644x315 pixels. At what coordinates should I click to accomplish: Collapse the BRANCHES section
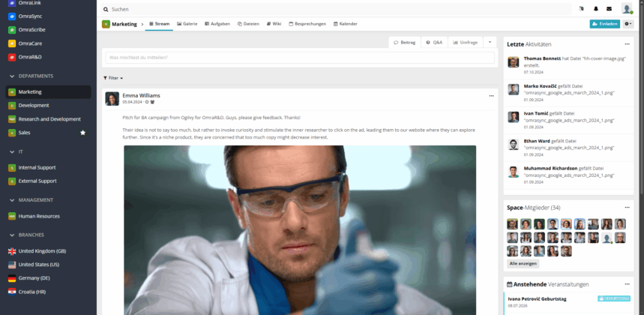[12, 235]
